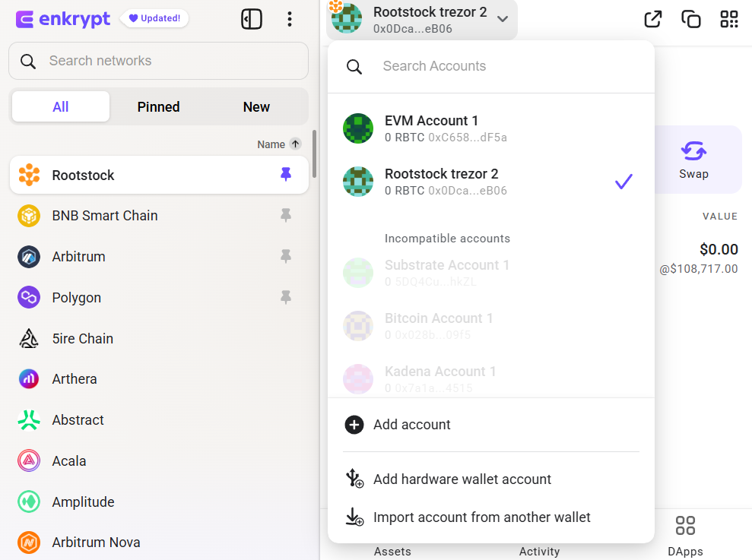The width and height of the screenshot is (752, 560).
Task: Click the network list scrollbar
Action: click(314, 153)
